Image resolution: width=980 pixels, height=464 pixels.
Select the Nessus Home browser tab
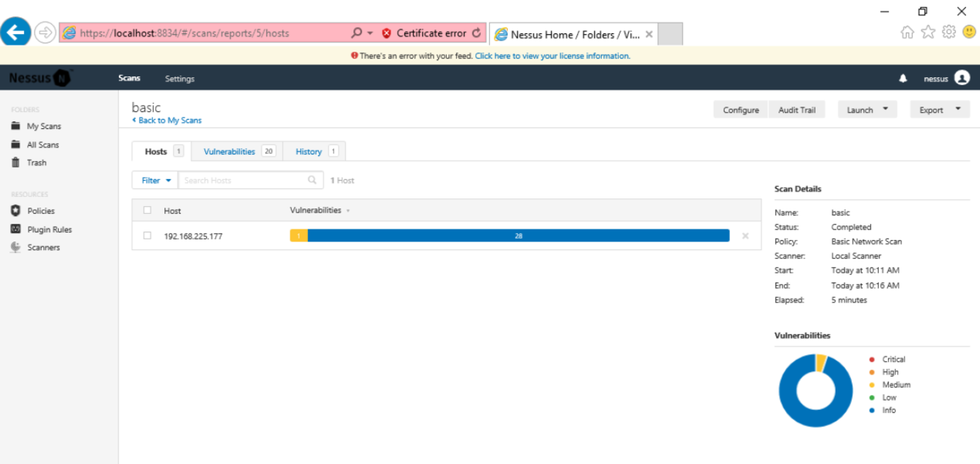(574, 34)
